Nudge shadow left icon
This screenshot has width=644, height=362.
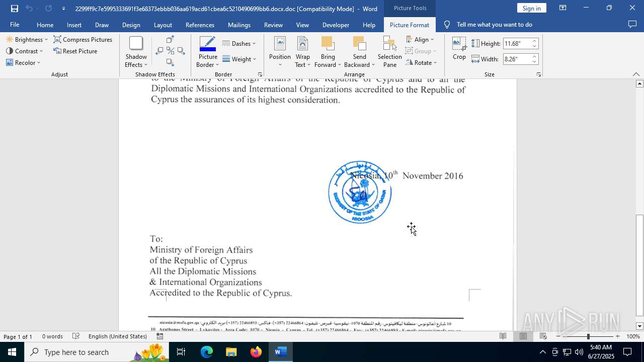tap(159, 51)
